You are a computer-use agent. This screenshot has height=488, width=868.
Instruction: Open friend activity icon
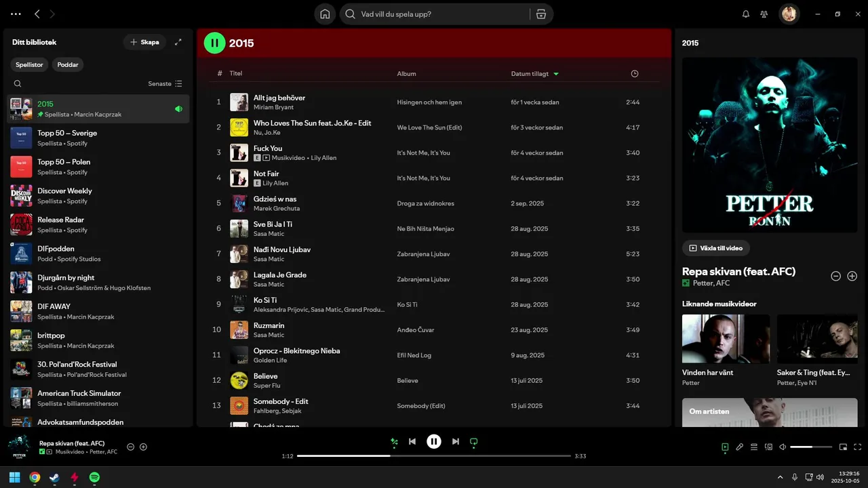[x=764, y=14]
